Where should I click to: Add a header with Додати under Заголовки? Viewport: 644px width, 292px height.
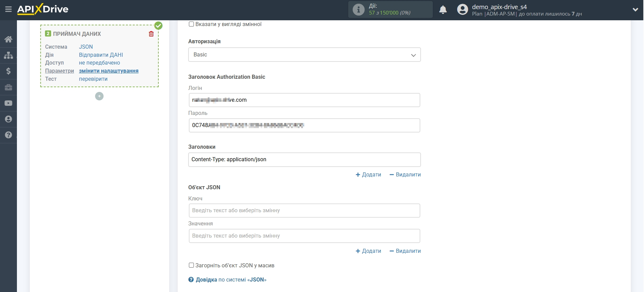point(368,174)
